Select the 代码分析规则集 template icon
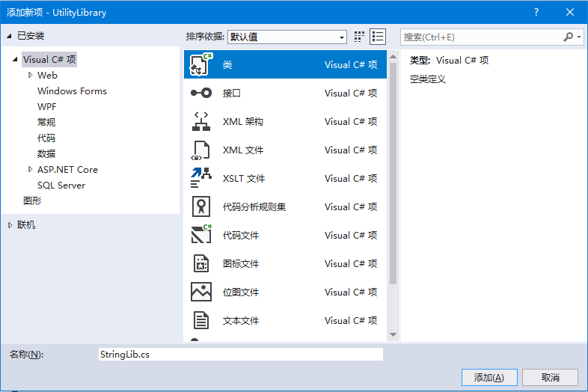The width and height of the screenshot is (588, 392). (201, 207)
